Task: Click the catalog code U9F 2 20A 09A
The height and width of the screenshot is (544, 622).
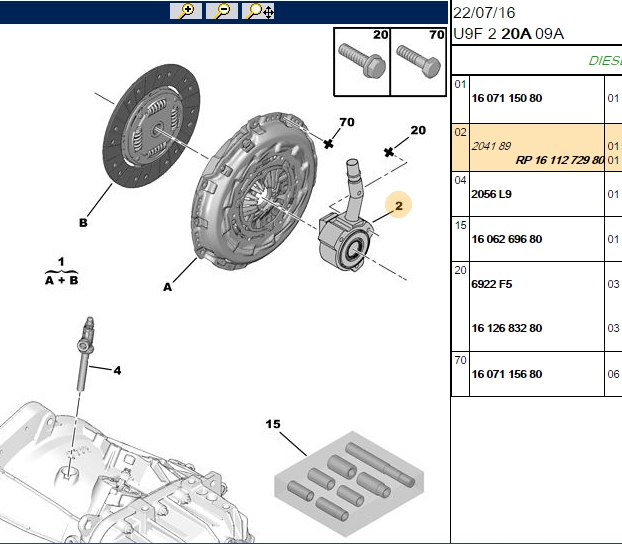Action: point(508,34)
